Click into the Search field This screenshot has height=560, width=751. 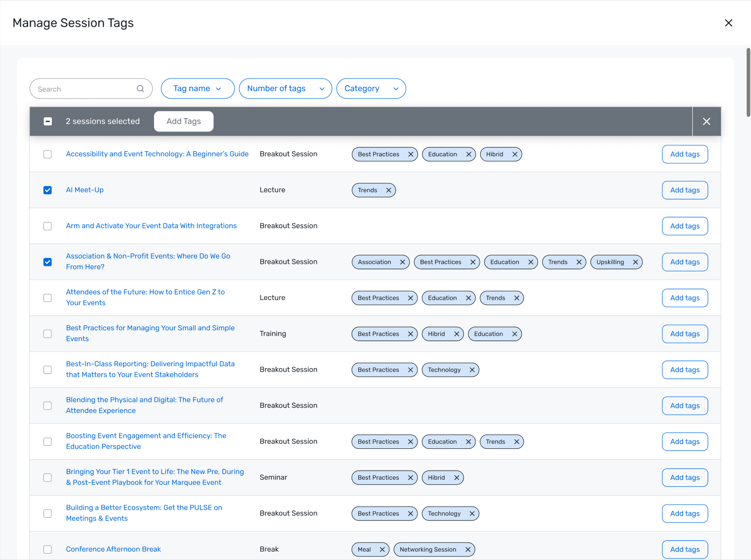[x=91, y=88]
